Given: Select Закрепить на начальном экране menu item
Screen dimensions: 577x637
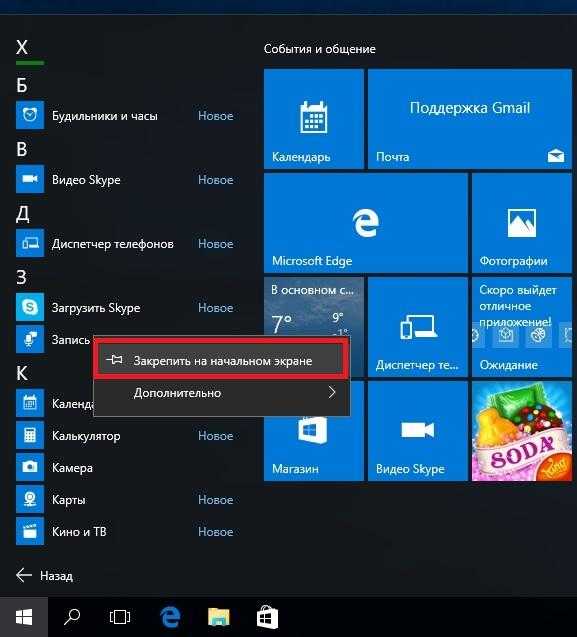Looking at the screenshot, I should (221, 360).
